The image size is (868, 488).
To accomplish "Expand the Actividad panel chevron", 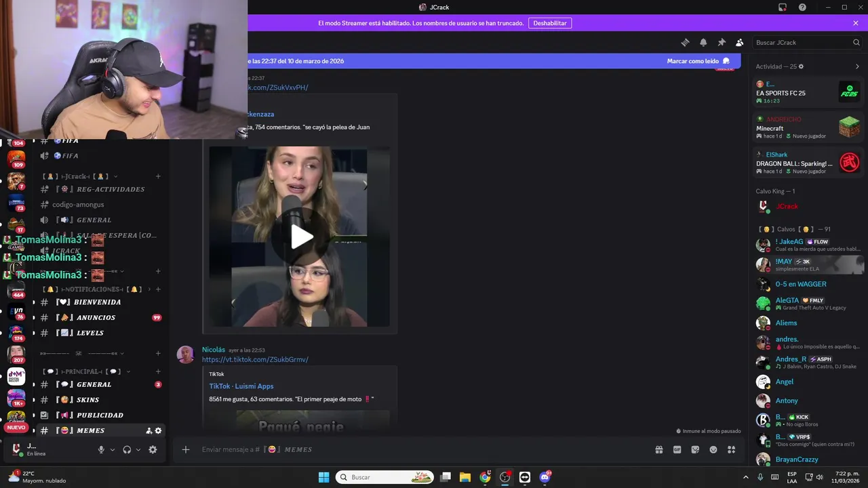I will click(x=857, y=66).
